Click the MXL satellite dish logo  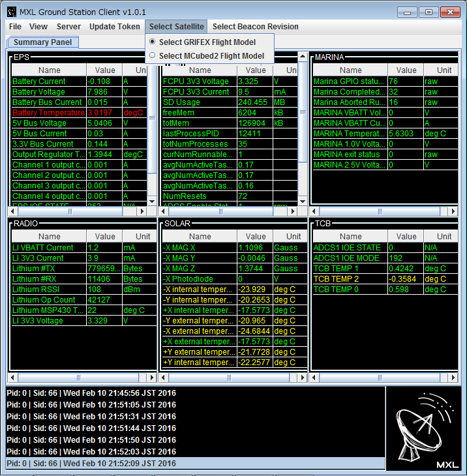click(x=423, y=428)
